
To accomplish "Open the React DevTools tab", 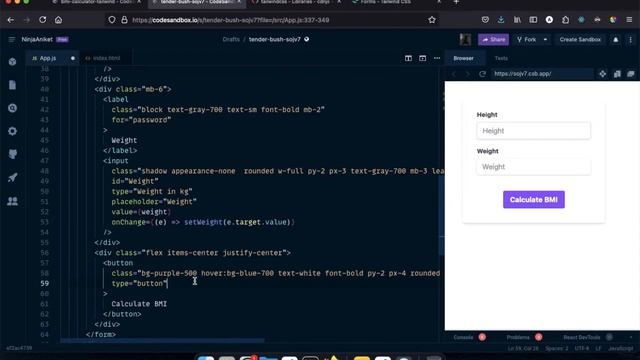I will (582, 337).
